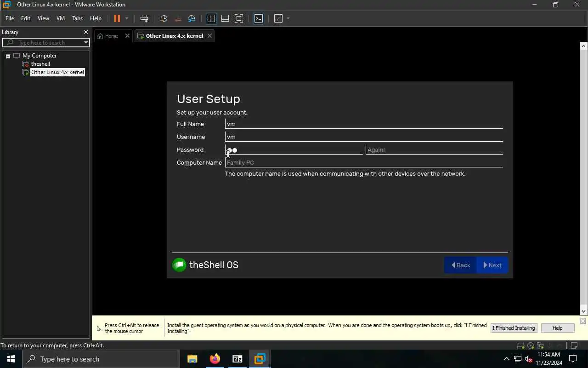Image resolution: width=588 pixels, height=368 pixels.
Task: Close the Other Linux 4.x kernel tab
Action: click(209, 36)
